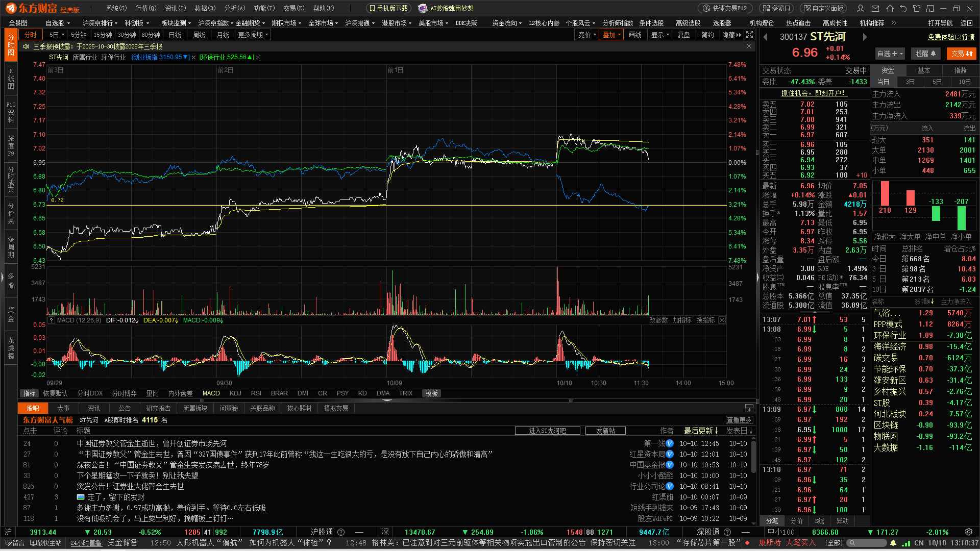
Task: Open the mail messages icon
Action: click(875, 8)
